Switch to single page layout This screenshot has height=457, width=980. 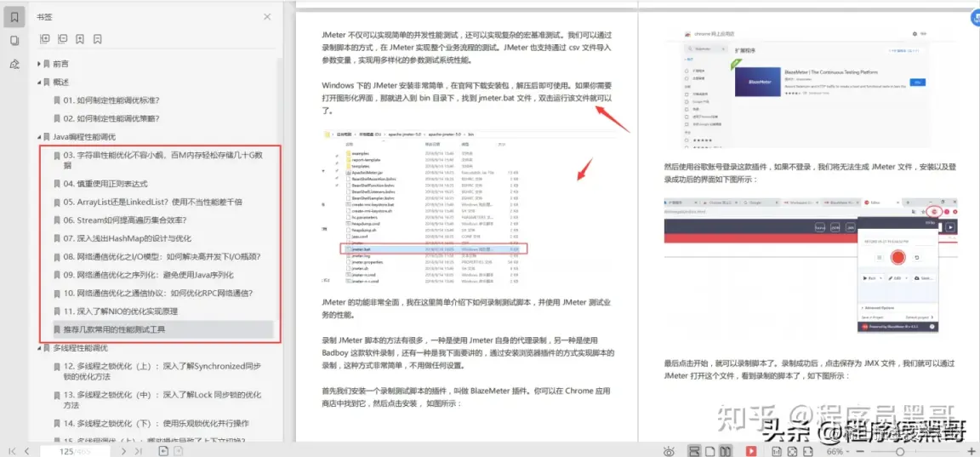point(710,451)
